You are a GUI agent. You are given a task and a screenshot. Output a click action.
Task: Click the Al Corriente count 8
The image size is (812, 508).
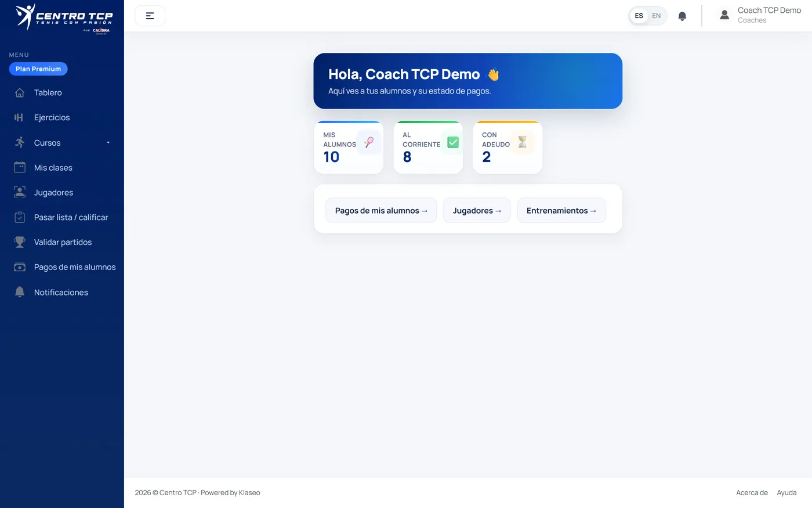407,157
